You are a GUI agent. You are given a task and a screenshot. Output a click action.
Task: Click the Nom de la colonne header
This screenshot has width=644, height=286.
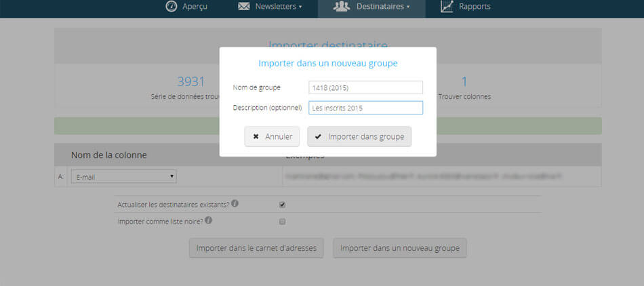[109, 155]
